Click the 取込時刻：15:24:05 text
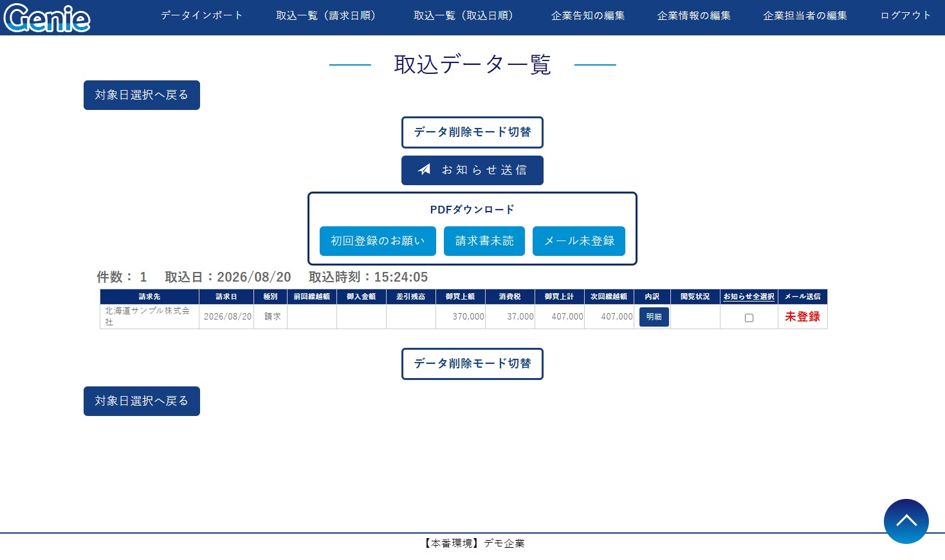Image resolution: width=945 pixels, height=560 pixels. click(368, 277)
